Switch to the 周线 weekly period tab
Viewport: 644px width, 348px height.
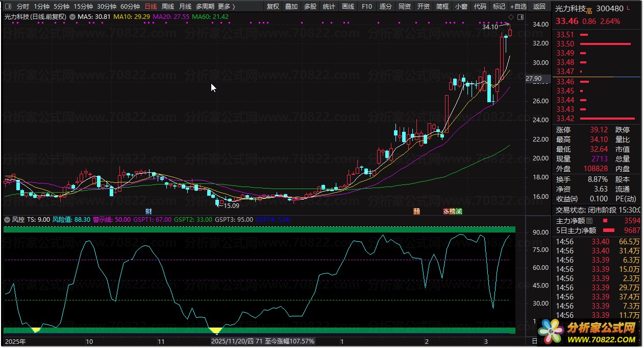point(168,7)
